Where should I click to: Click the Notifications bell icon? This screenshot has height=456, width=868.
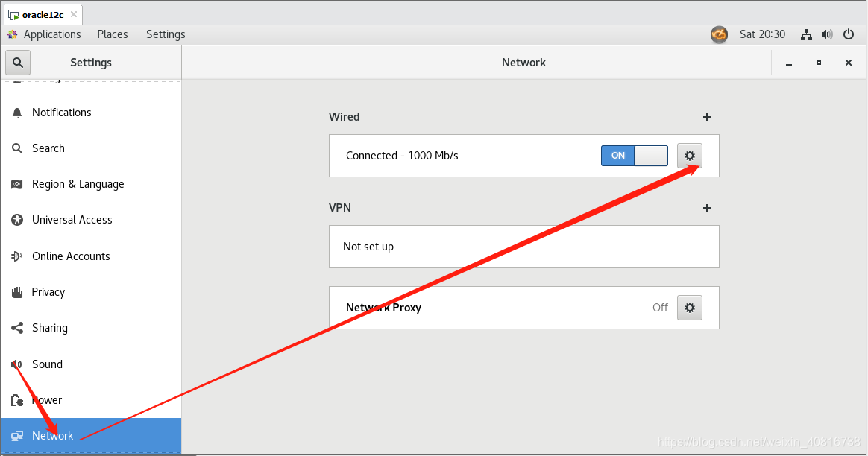point(17,113)
